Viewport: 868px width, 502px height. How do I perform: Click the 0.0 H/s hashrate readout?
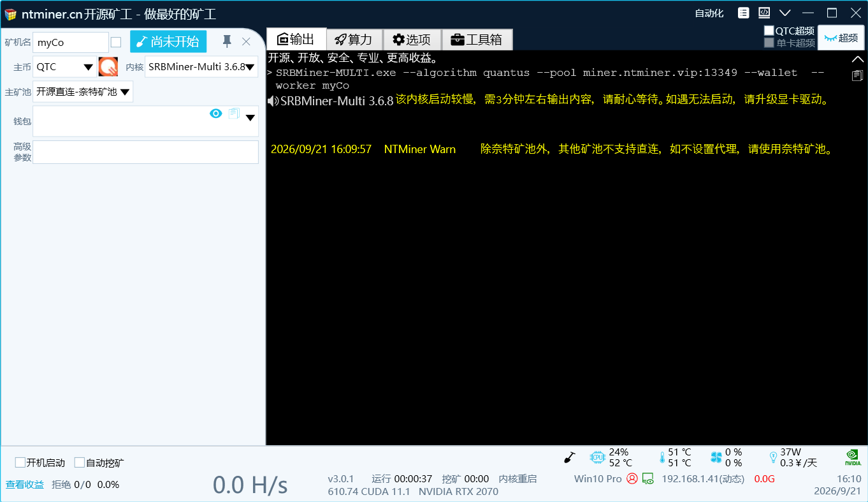[250, 485]
